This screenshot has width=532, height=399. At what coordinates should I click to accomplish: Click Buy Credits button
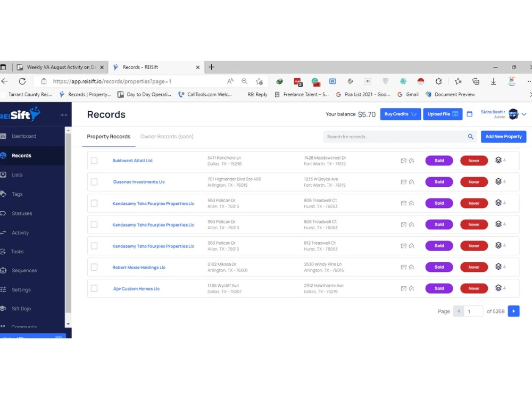coord(401,114)
